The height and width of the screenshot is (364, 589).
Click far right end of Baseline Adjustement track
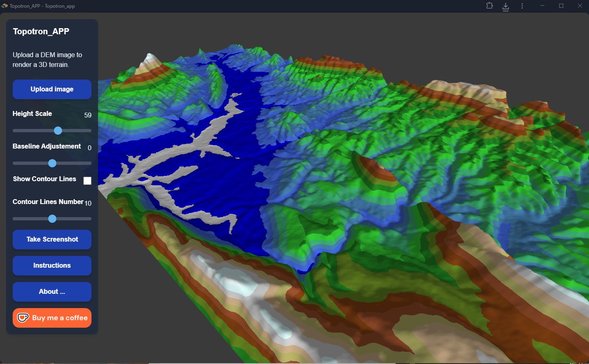tap(90, 163)
